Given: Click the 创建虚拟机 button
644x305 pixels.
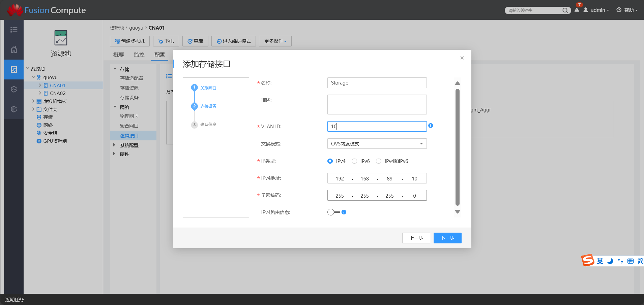Looking at the screenshot, I should pyautogui.click(x=130, y=41).
